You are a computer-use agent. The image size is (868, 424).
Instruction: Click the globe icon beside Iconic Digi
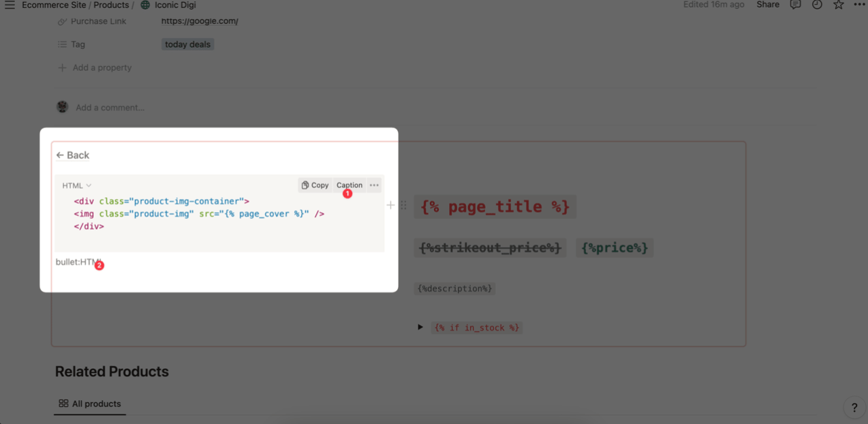(145, 5)
